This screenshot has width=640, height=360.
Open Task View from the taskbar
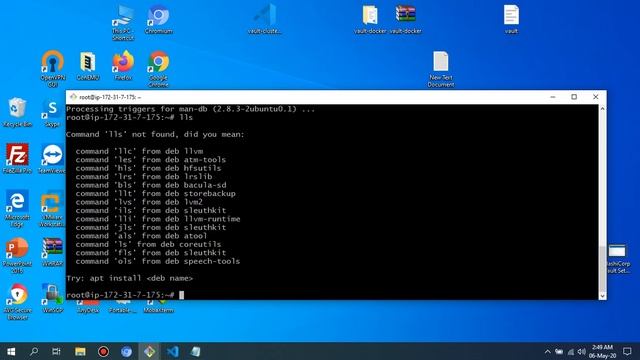(56, 351)
